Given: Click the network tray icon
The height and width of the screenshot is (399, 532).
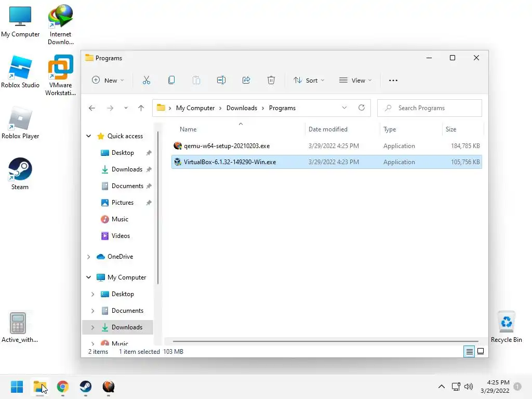Looking at the screenshot, I should pos(456,387).
